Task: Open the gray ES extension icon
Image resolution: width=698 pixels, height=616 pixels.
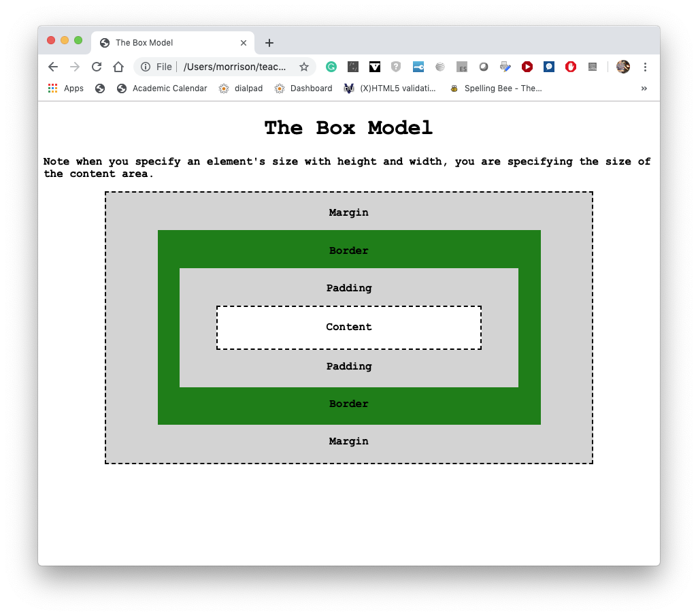Action: click(462, 67)
